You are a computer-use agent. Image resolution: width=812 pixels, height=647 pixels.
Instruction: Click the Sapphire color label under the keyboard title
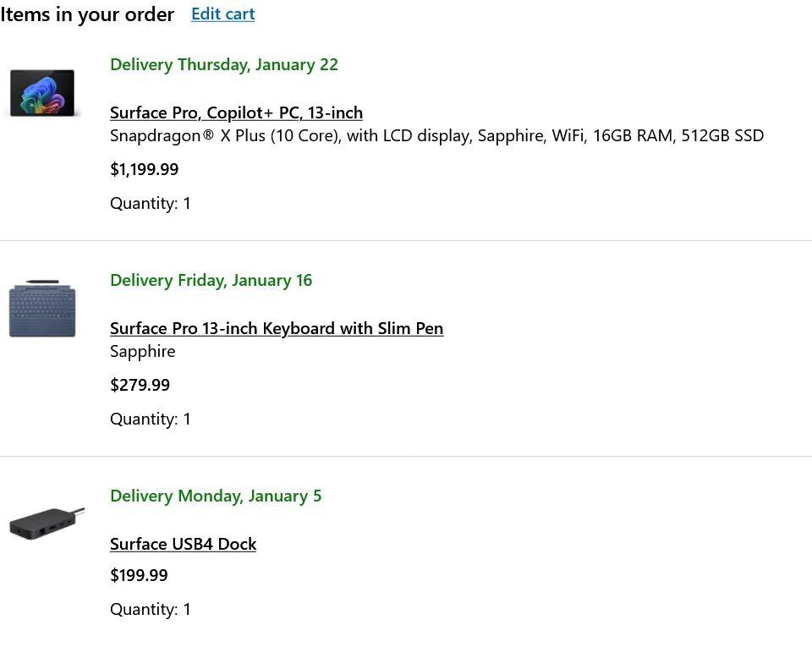(x=143, y=351)
